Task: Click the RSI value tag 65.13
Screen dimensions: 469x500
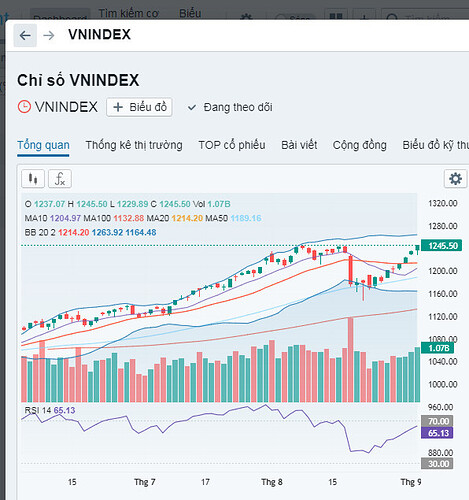Action: pyautogui.click(x=437, y=433)
